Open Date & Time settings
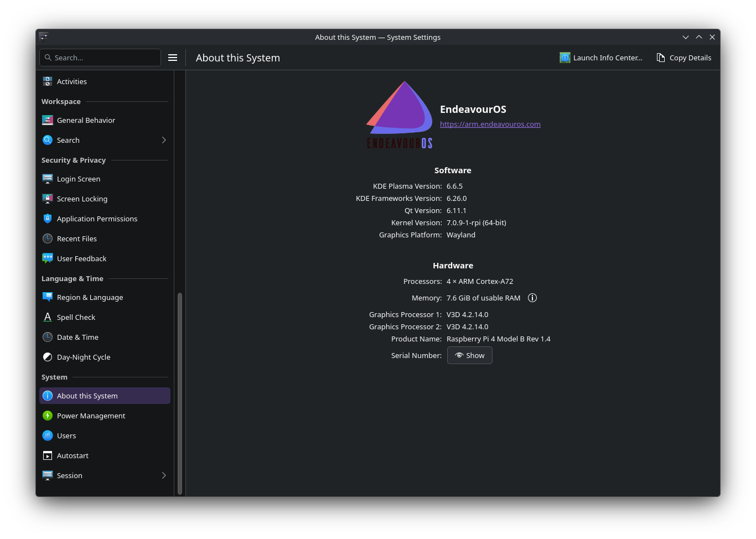Screen dimensions: 756x539 [x=105, y=337]
